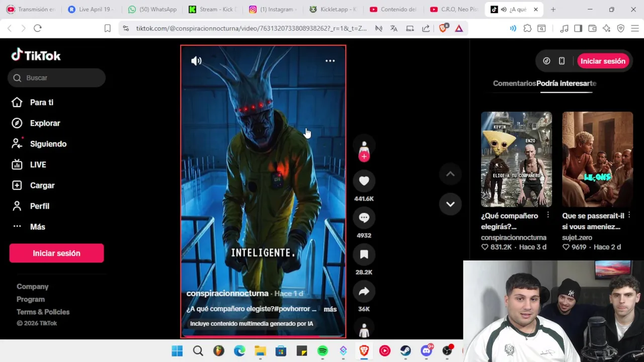The height and width of the screenshot is (362, 644).
Task: Mute the TikTok video sound
Action: (x=196, y=61)
